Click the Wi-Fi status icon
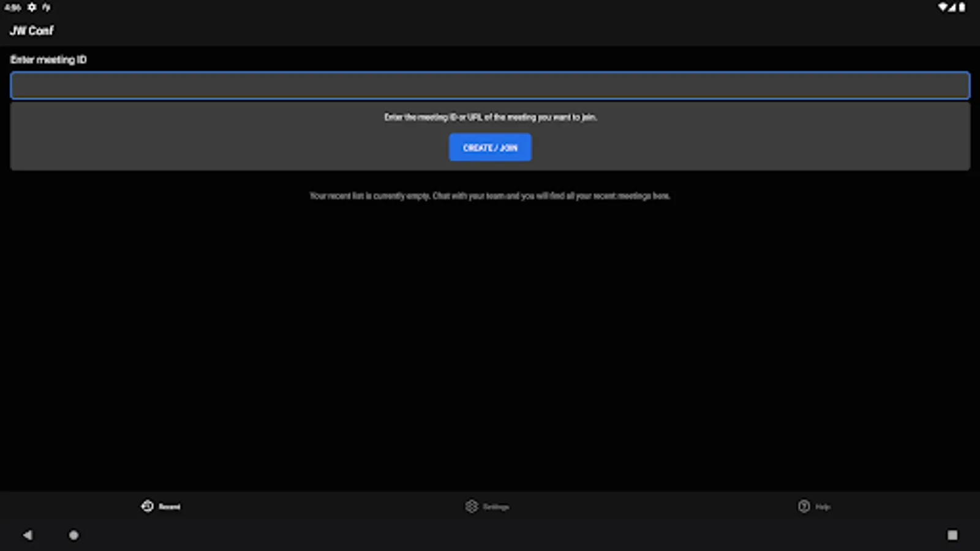 [943, 7]
